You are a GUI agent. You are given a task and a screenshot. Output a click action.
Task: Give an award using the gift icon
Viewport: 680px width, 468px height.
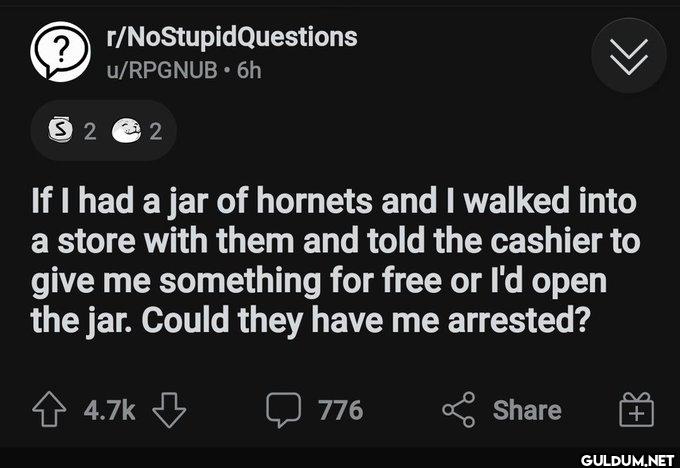629,410
